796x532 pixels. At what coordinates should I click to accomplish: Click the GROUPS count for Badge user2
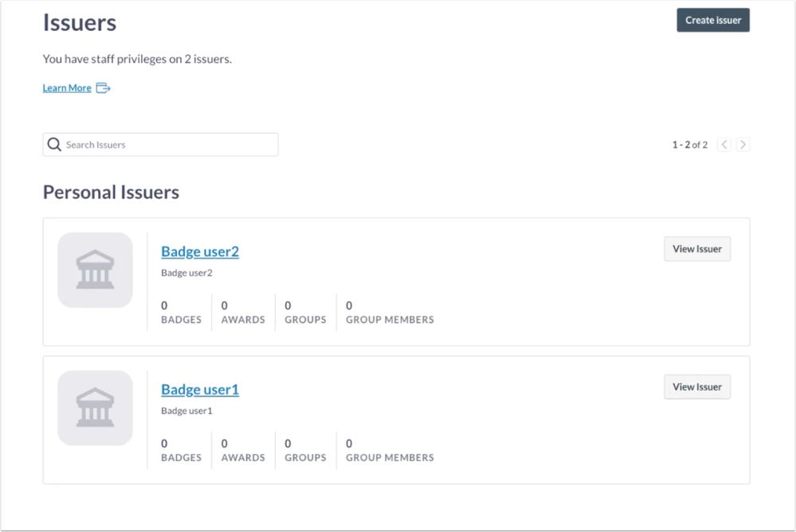[304, 312]
